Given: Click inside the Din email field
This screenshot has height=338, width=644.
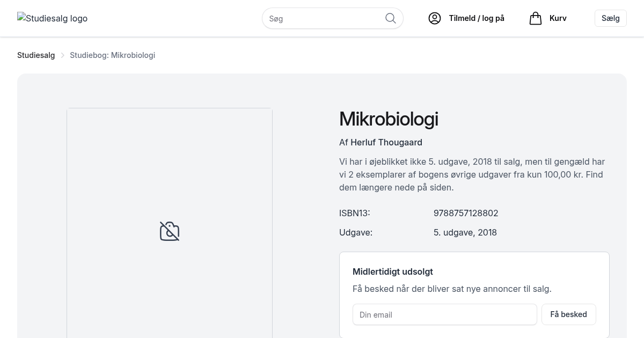Looking at the screenshot, I should pos(444,314).
